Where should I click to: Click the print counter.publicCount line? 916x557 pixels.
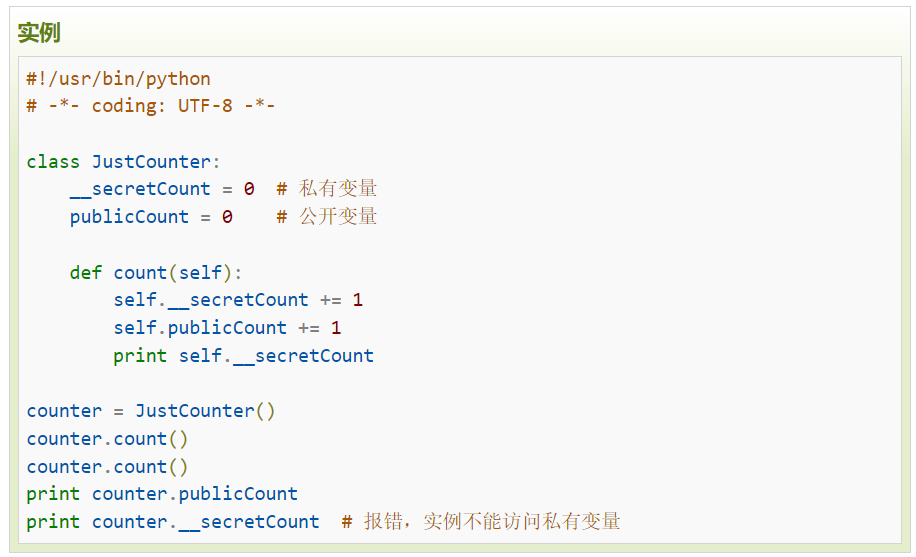tap(162, 494)
